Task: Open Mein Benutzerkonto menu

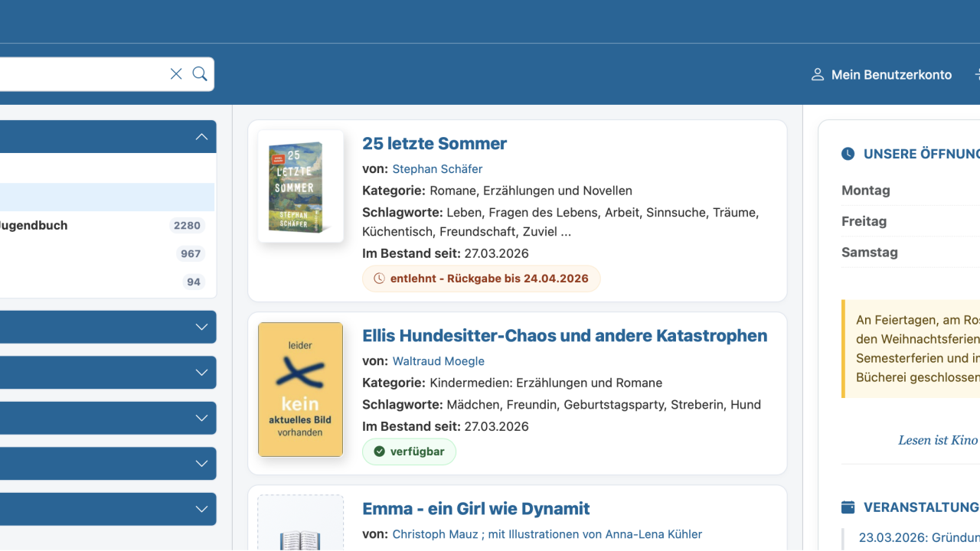Action: tap(891, 75)
